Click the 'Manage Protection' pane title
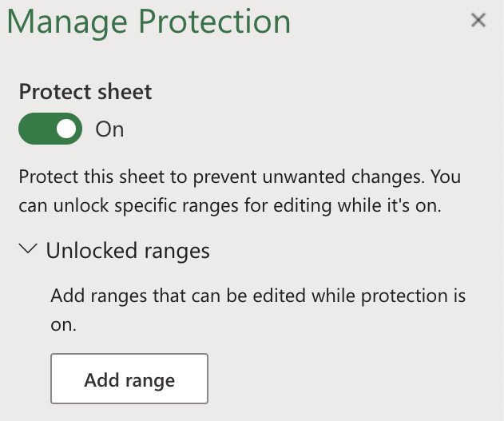This screenshot has height=421, width=504. click(x=149, y=22)
